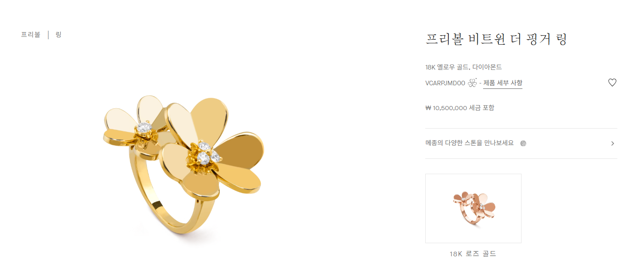
Task: Click the vertical divider between breadcrumbs
Action: [x=48, y=35]
